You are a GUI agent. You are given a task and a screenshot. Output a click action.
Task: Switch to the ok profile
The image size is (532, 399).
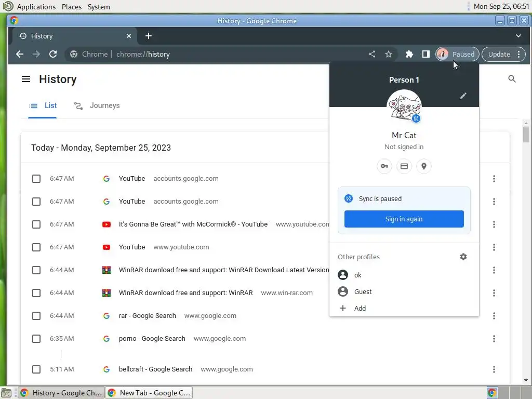(x=404, y=275)
